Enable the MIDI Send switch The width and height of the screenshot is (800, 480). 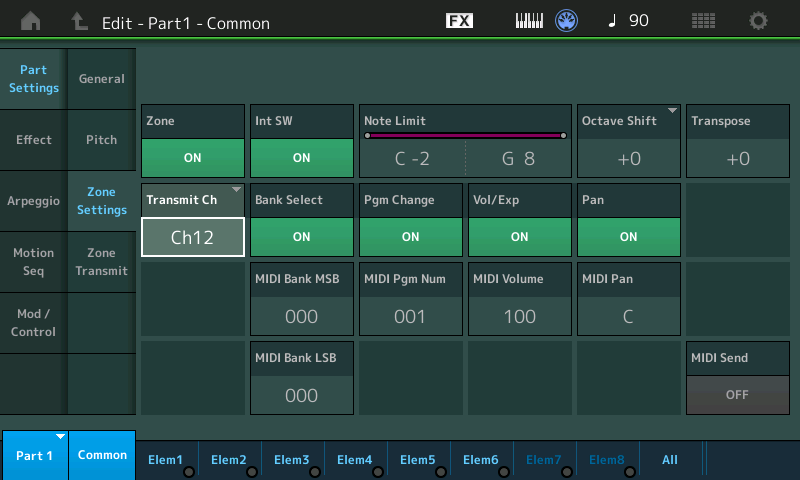click(x=737, y=394)
